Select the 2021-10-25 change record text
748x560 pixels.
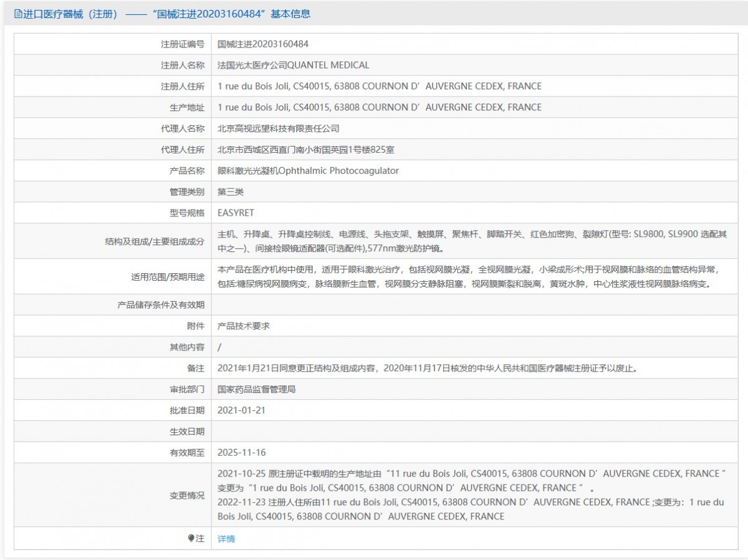(472, 481)
